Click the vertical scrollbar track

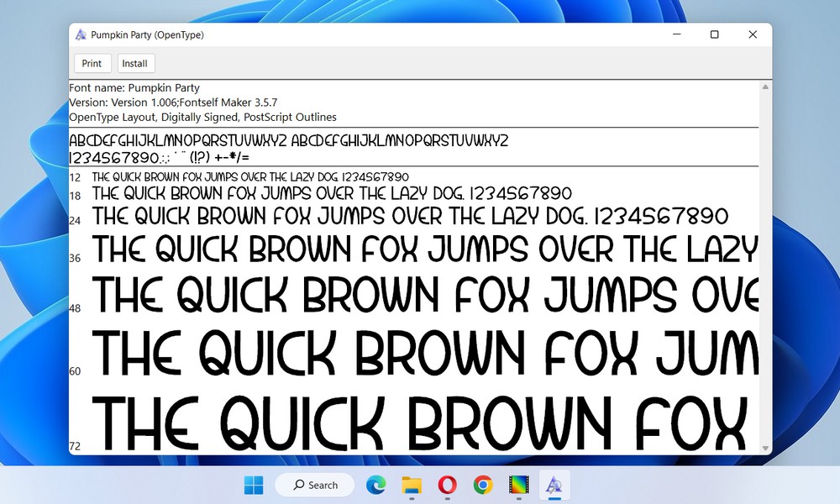click(x=765, y=269)
